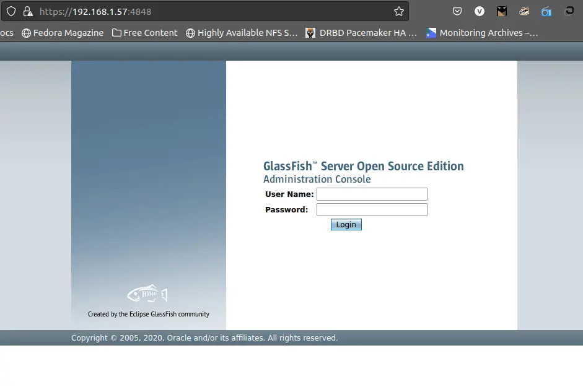This screenshot has height=392, width=583.
Task: Click the rightmost sync-style toolbar icon
Action: (570, 11)
